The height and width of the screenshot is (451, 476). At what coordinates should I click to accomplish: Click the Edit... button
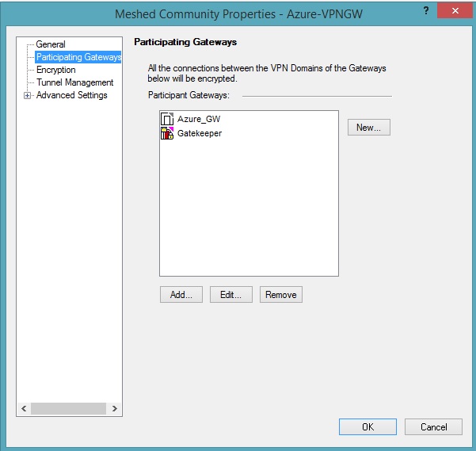click(231, 295)
